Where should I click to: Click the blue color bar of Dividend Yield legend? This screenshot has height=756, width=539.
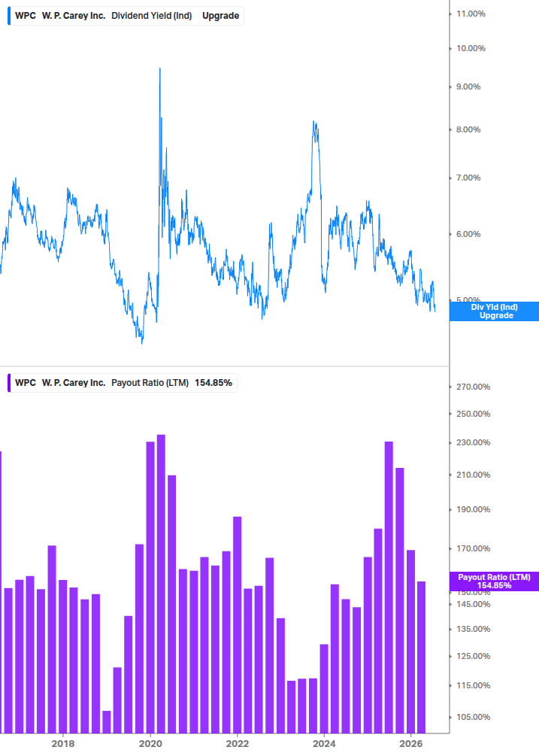tap(9, 16)
